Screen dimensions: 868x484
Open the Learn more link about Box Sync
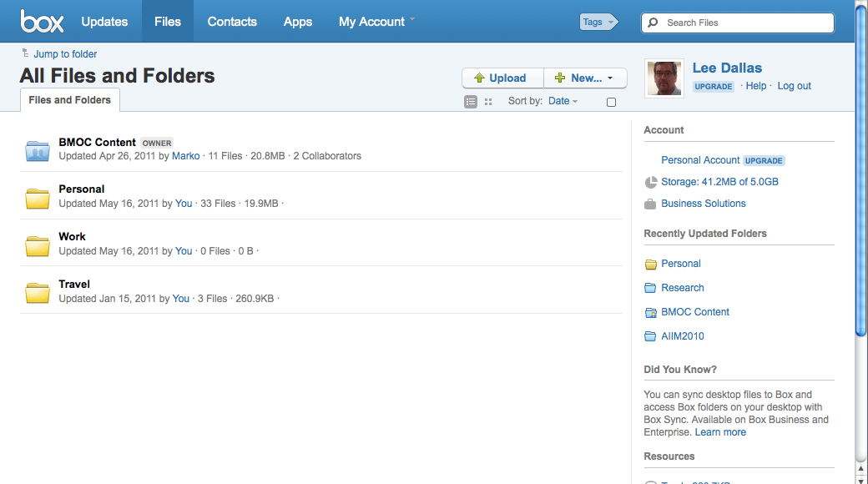click(719, 431)
